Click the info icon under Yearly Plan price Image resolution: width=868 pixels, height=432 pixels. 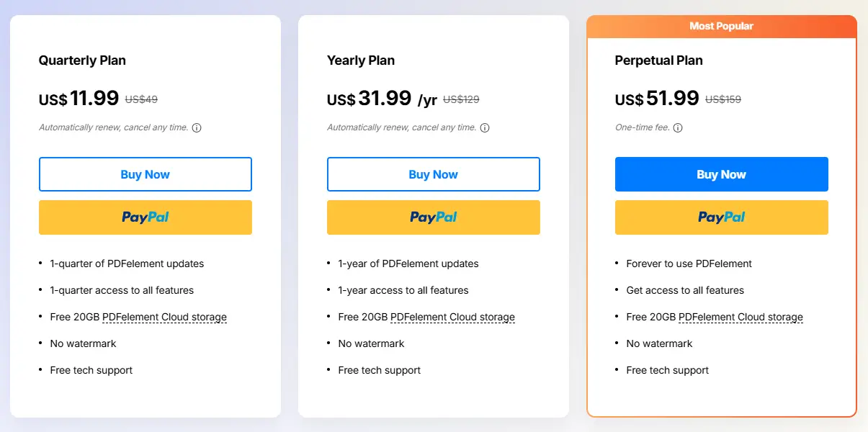click(485, 128)
